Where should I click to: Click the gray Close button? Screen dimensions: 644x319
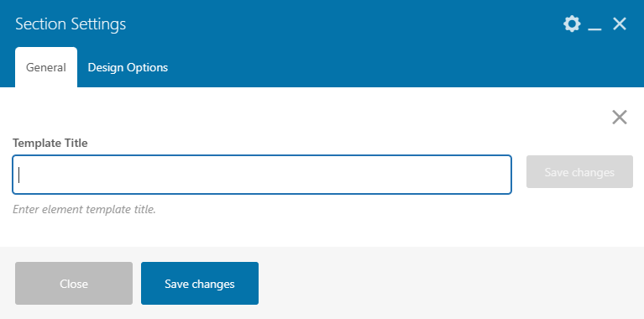pos(74,283)
